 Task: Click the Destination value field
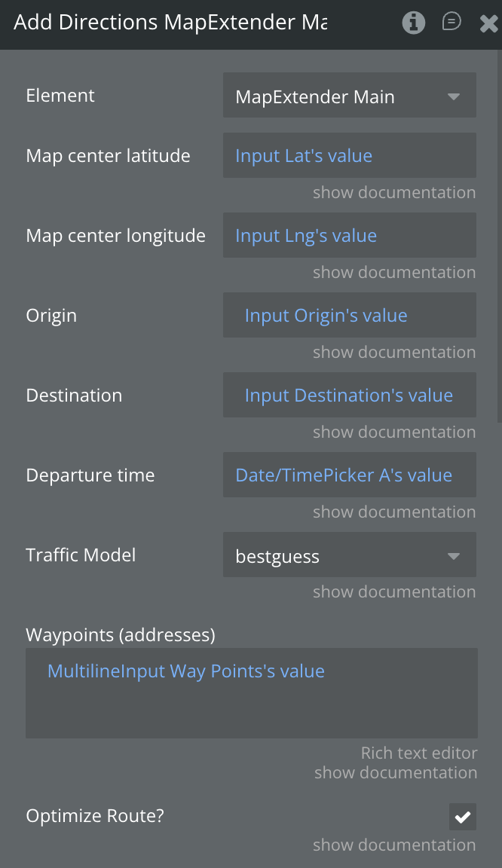pos(349,396)
